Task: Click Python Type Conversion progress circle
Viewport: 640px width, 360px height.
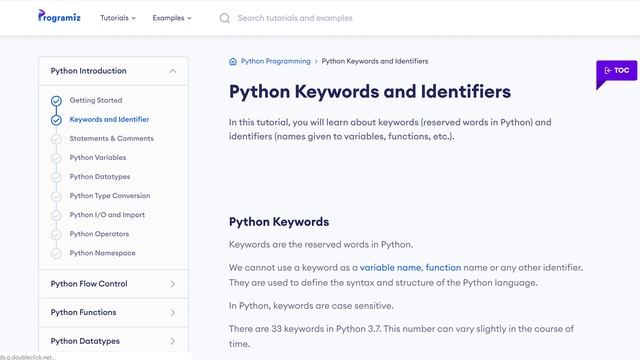Action: pos(56,196)
